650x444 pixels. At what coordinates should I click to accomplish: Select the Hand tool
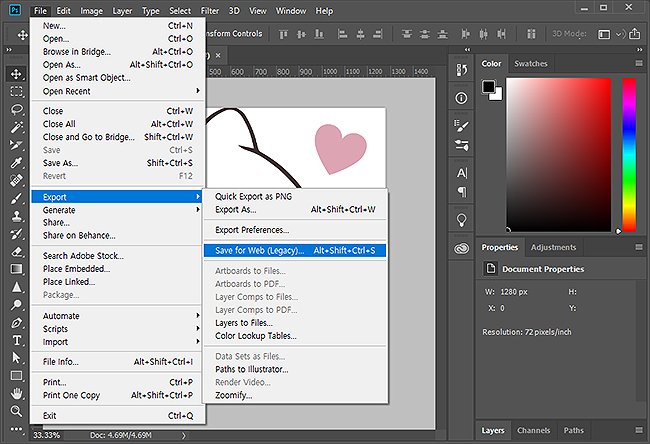click(16, 393)
